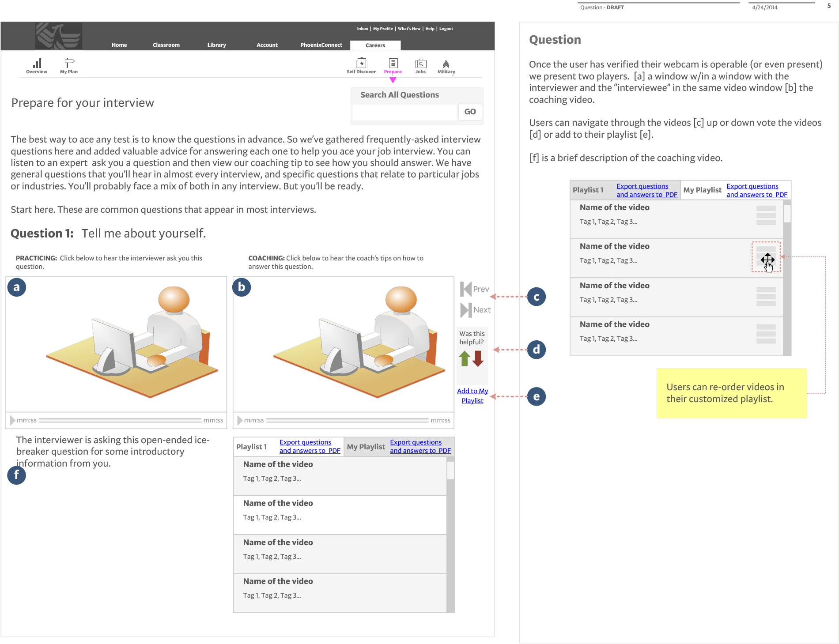This screenshot has width=839, height=644.
Task: Play the practicing interviewer video
Action: click(x=13, y=420)
